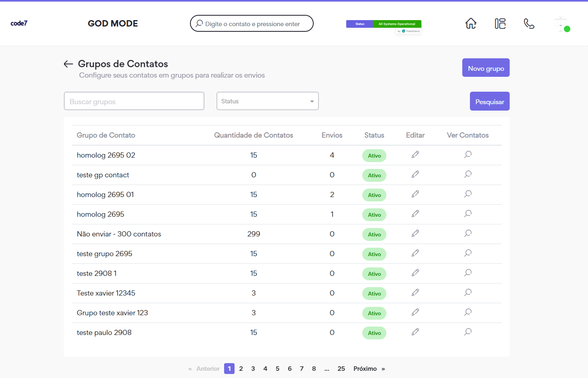
Task: View contacts of teste gp contact
Action: 468,175
